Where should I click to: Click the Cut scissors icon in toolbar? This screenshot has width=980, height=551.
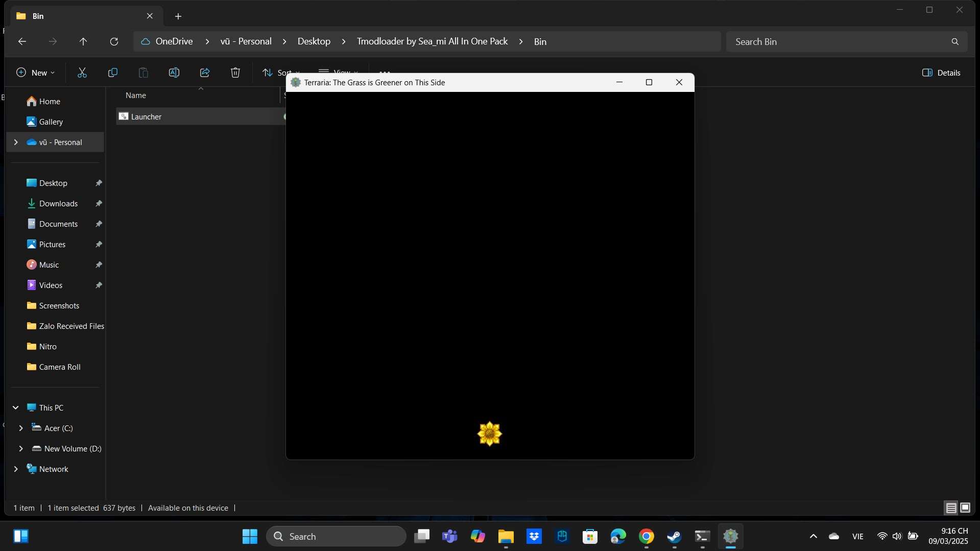point(82,73)
